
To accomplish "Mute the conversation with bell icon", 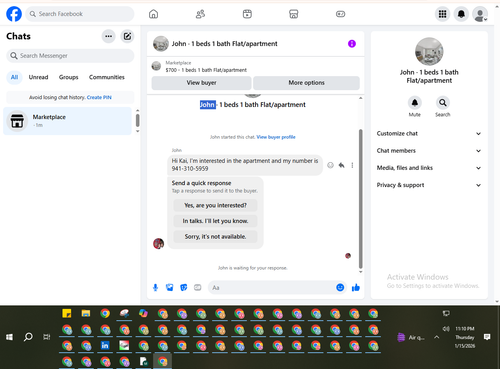I will pyautogui.click(x=415, y=103).
